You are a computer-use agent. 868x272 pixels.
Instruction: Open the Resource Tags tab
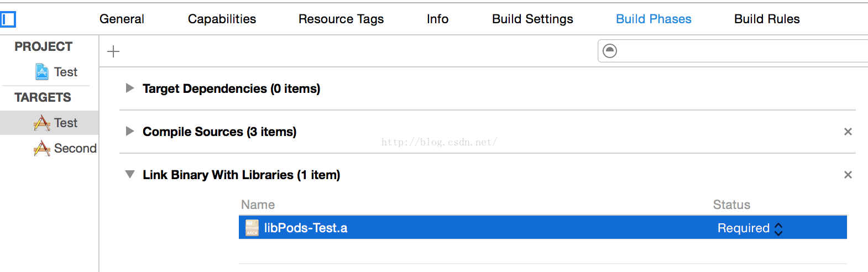tap(341, 19)
